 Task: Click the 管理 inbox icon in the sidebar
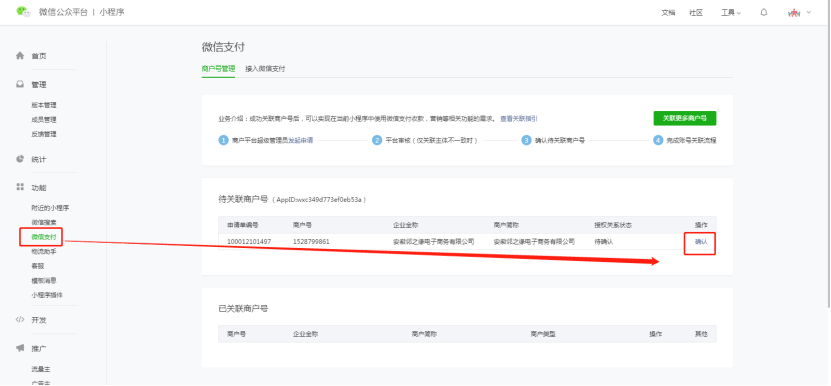(20, 84)
